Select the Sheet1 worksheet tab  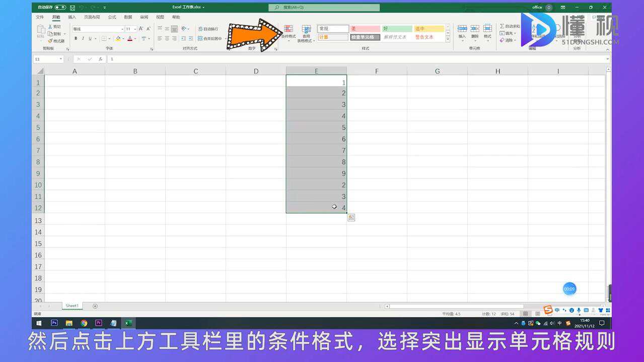pyautogui.click(x=72, y=306)
